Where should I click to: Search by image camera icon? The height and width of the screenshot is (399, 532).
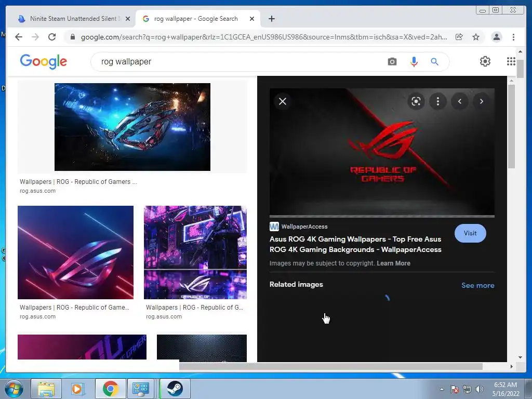(392, 62)
